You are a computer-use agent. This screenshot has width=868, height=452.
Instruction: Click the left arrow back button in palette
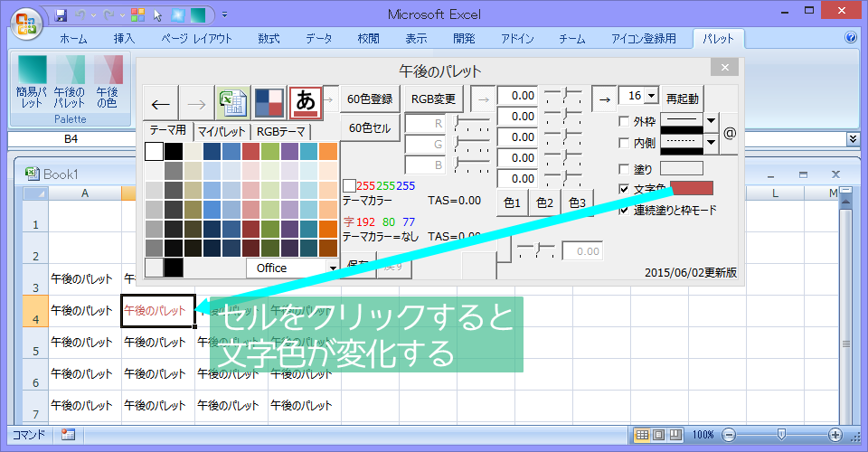click(161, 103)
